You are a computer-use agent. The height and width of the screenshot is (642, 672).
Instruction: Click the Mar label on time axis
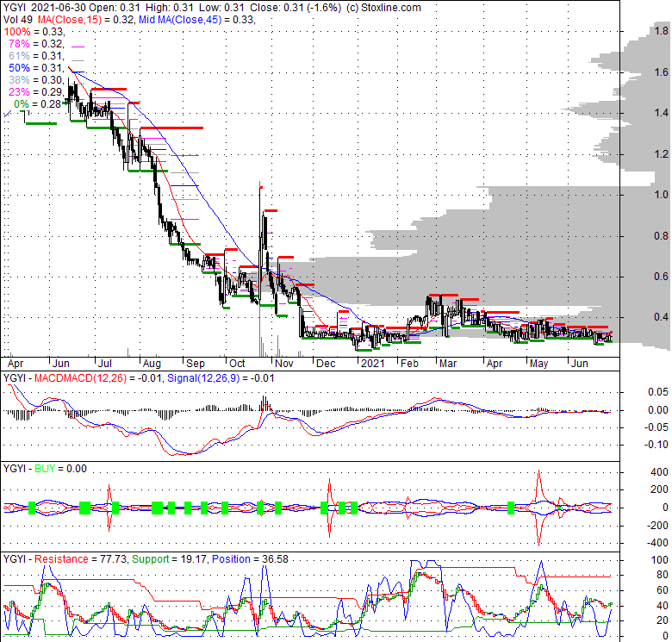point(448,364)
